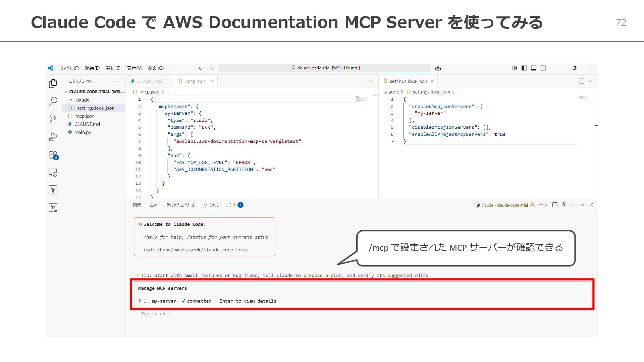Screen dimensions: 644x362
Task: Open Source Control view in activity bar
Action: tap(53, 119)
